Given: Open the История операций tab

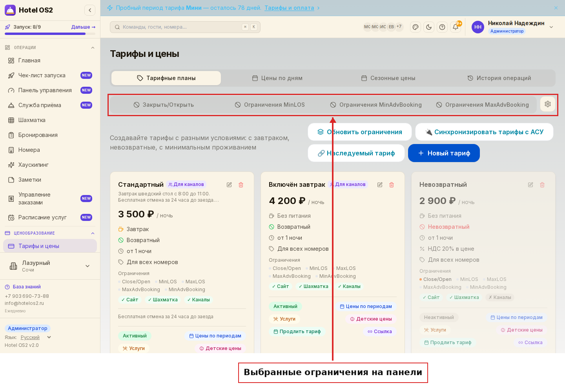Looking at the screenshot, I should pyautogui.click(x=499, y=78).
